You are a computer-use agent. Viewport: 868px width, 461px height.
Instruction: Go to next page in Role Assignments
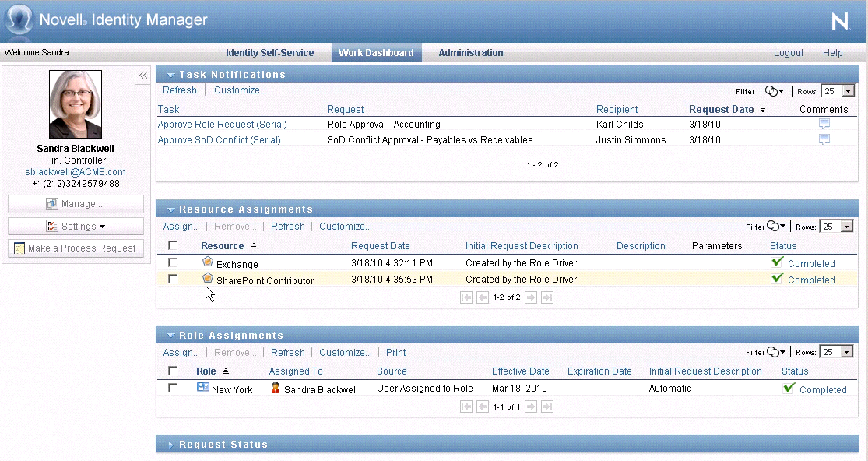[x=530, y=406]
